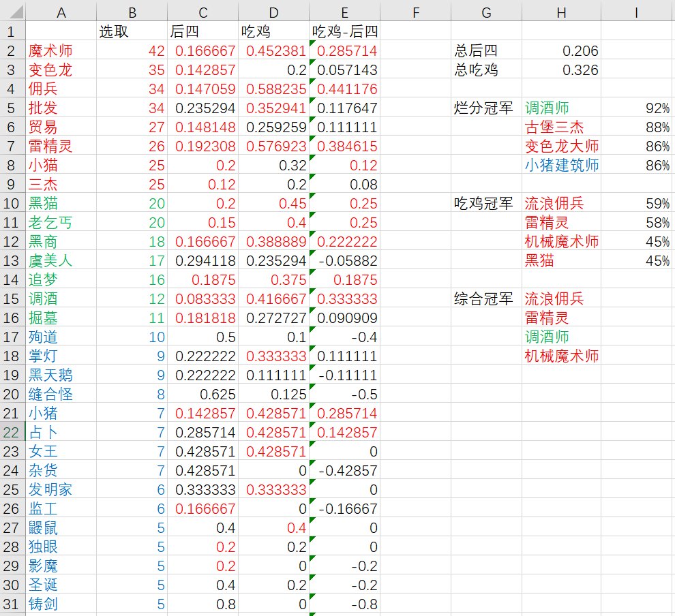675x616 pixels.
Task: Select column E header
Action: (x=345, y=12)
